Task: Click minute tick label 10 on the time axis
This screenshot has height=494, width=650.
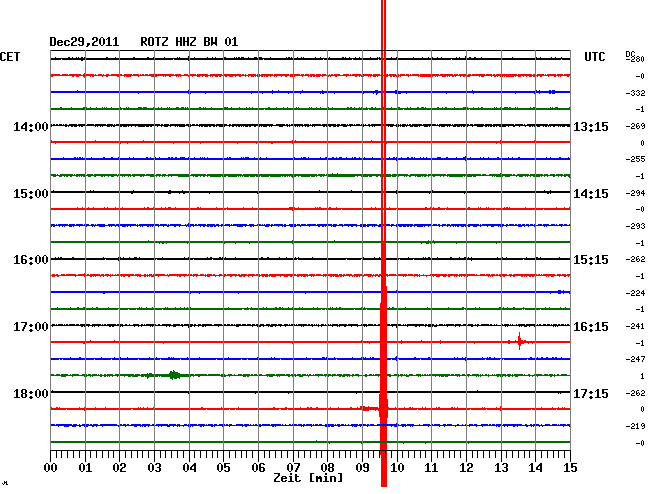Action: [x=397, y=468]
